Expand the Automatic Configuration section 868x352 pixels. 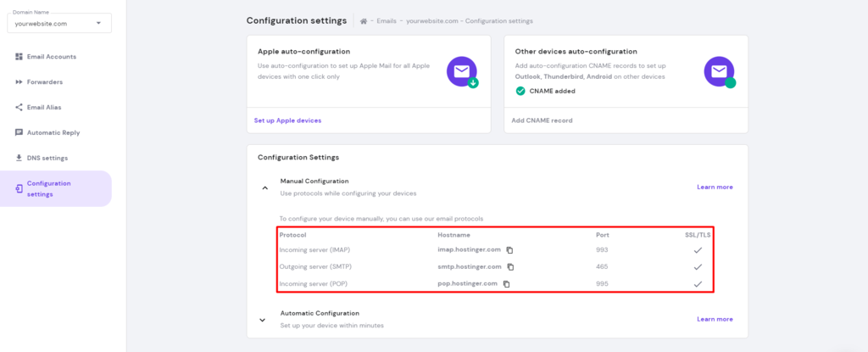click(x=264, y=319)
